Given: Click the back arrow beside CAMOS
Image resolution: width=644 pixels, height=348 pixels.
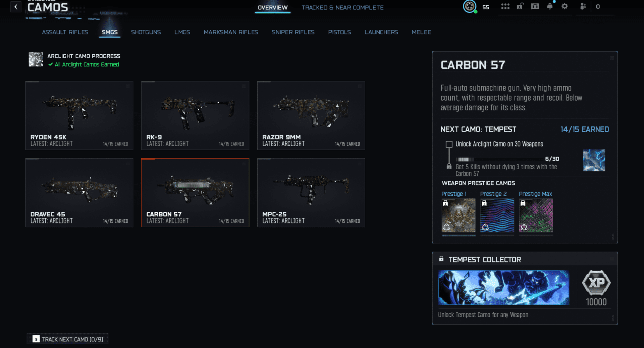Looking at the screenshot, I should pos(15,7).
